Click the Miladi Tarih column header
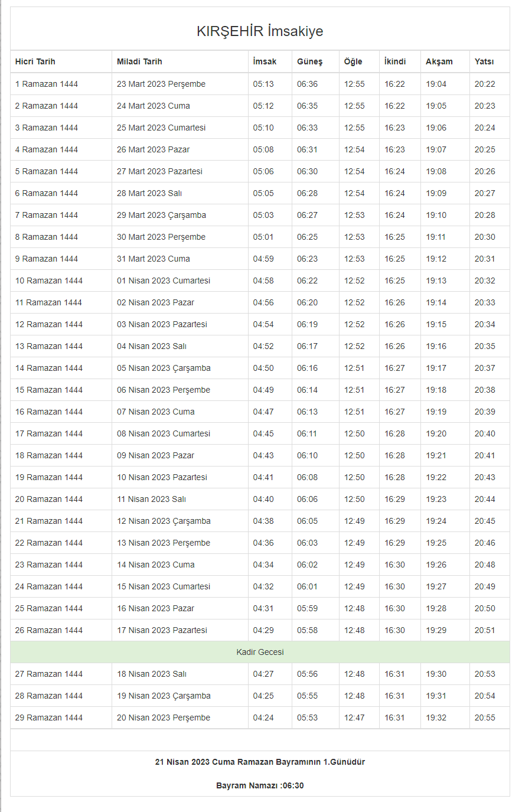The height and width of the screenshot is (812, 522). pos(139,61)
